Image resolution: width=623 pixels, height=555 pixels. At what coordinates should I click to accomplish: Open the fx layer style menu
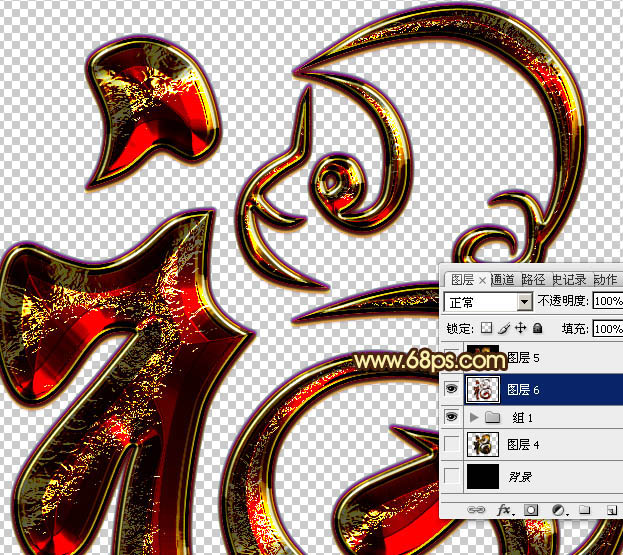tap(505, 510)
